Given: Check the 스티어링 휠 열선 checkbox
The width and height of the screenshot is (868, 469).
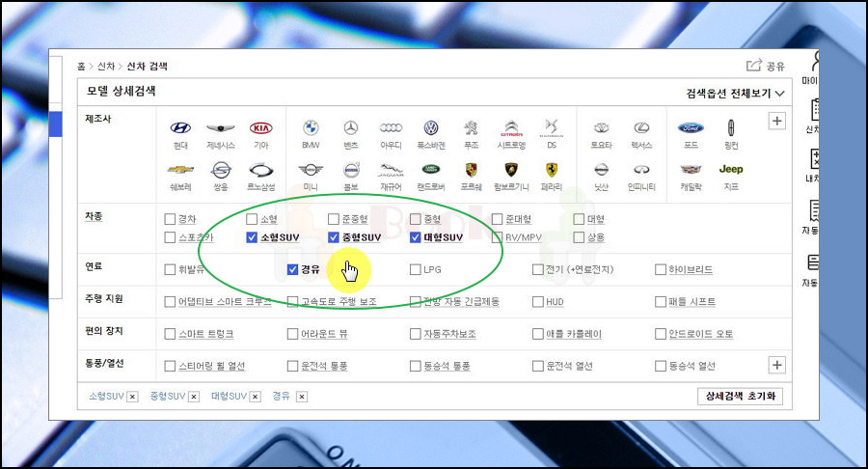Looking at the screenshot, I should coord(170,366).
